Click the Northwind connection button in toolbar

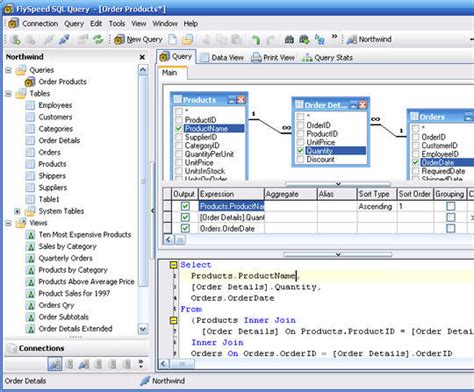coord(369,39)
